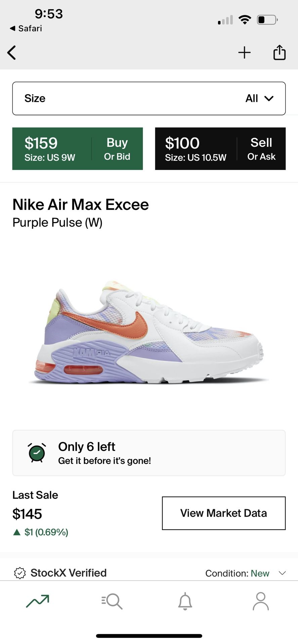Open the search tab icon
298x644 pixels.
click(x=112, y=601)
